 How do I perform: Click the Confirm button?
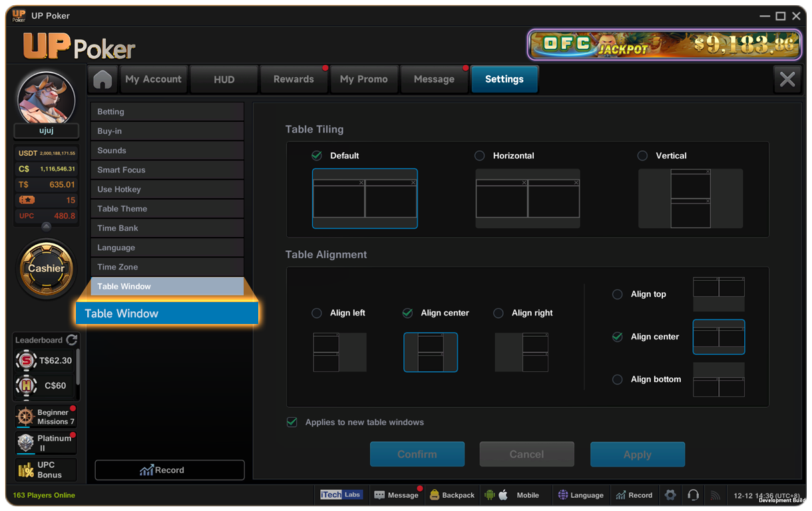tap(417, 454)
